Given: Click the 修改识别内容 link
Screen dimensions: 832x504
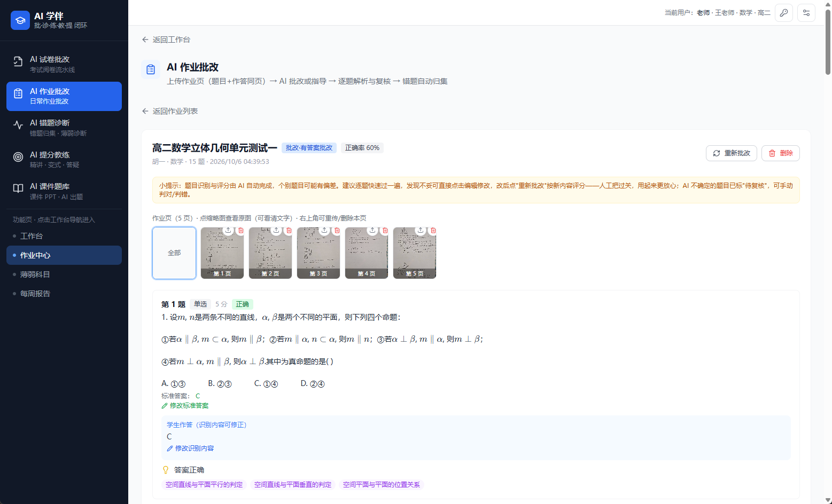Looking at the screenshot, I should click(190, 448).
